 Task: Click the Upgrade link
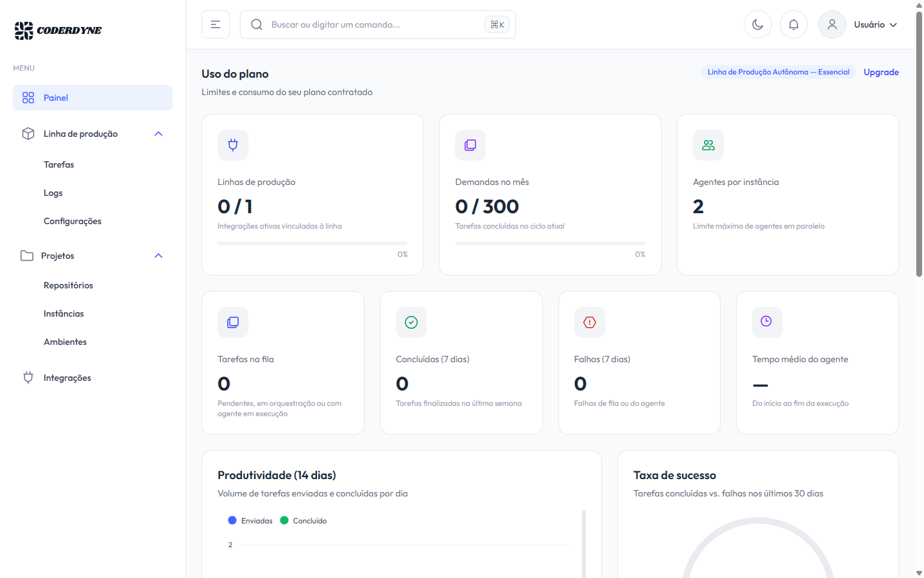[881, 72]
